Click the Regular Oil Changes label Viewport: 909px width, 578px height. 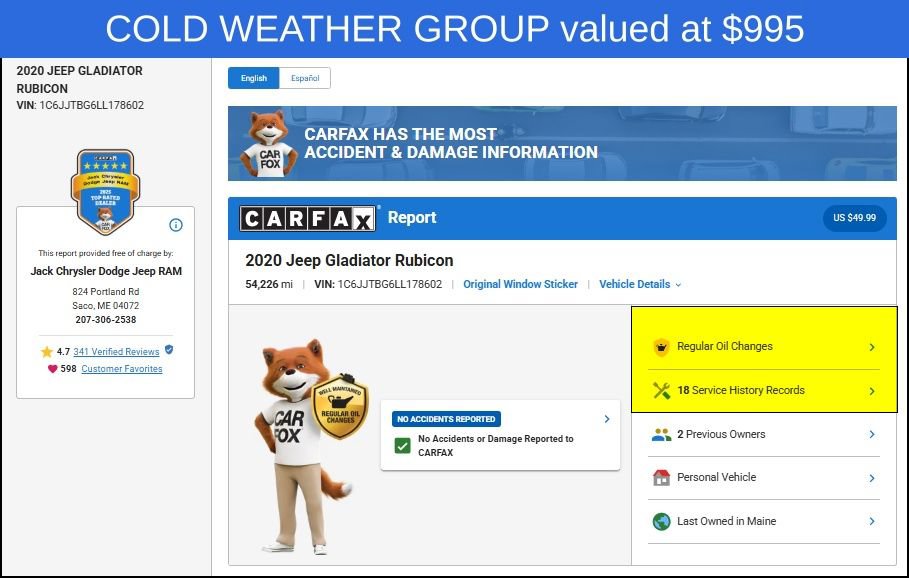(725, 346)
